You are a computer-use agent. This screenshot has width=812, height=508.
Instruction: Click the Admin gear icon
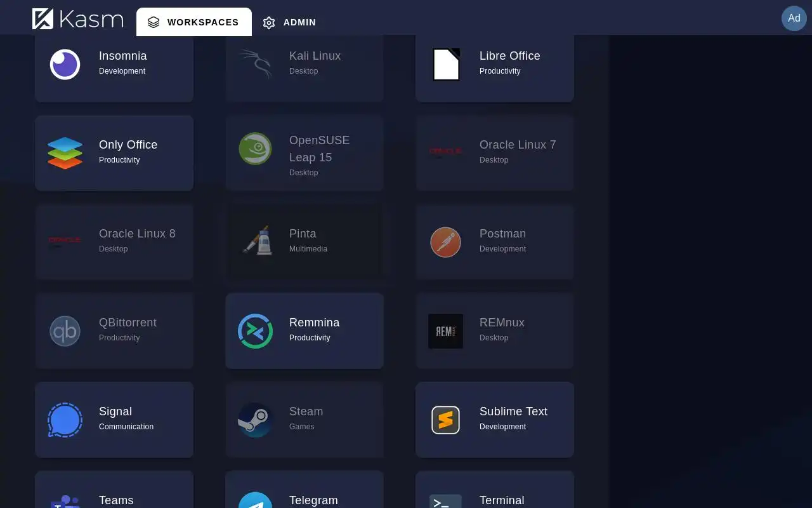[x=269, y=23]
